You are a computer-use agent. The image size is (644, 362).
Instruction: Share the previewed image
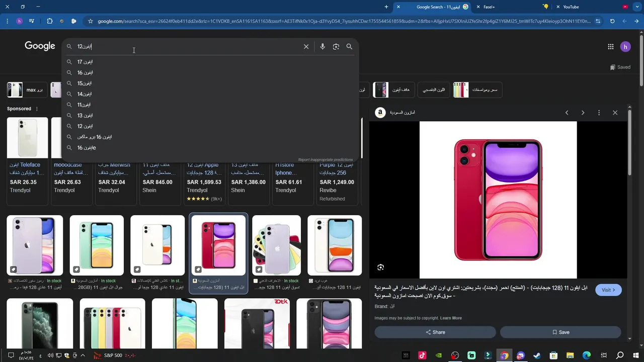tap(435, 332)
